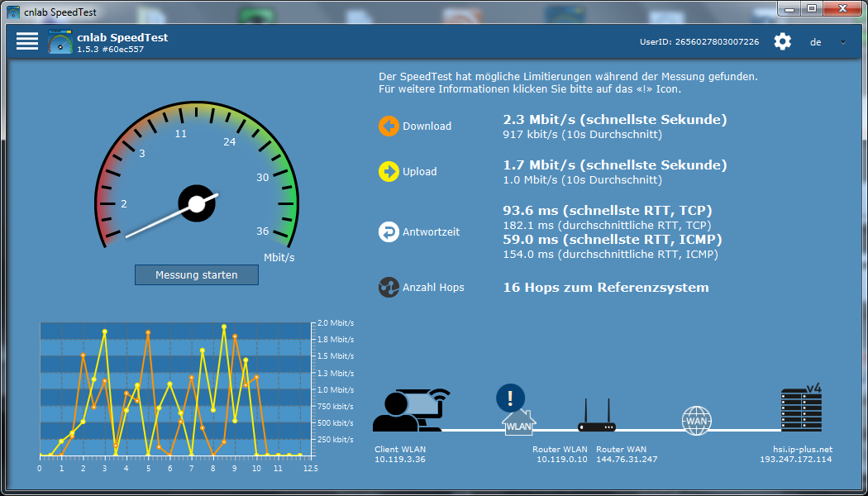
Task: Expand the language dropdown arrow
Action: point(843,42)
